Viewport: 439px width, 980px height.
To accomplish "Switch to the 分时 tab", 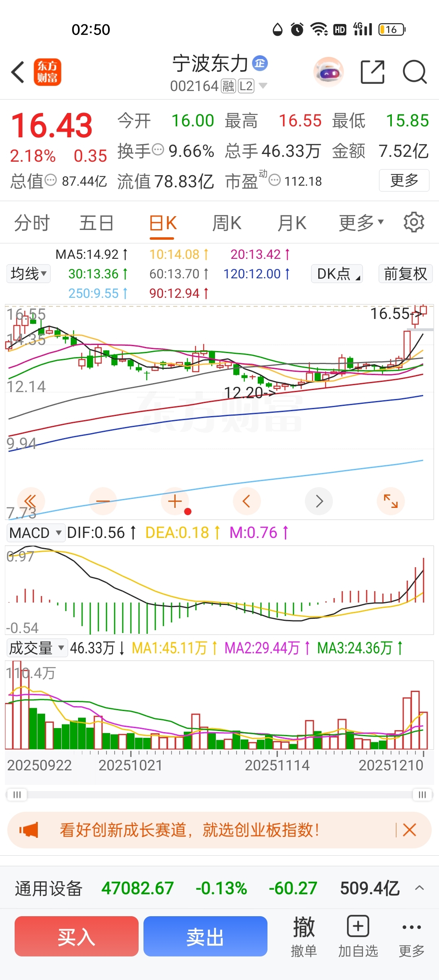I will click(x=32, y=223).
